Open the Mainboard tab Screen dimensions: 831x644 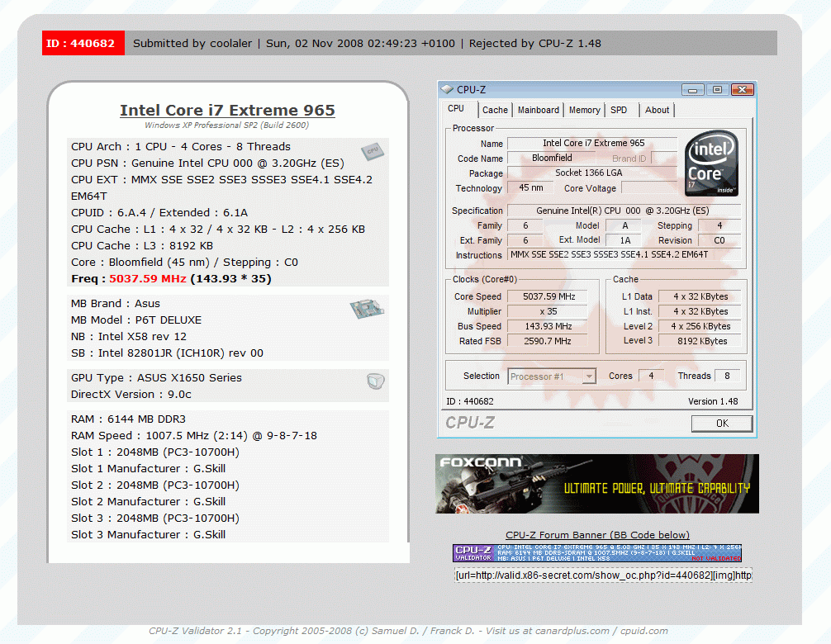538,110
